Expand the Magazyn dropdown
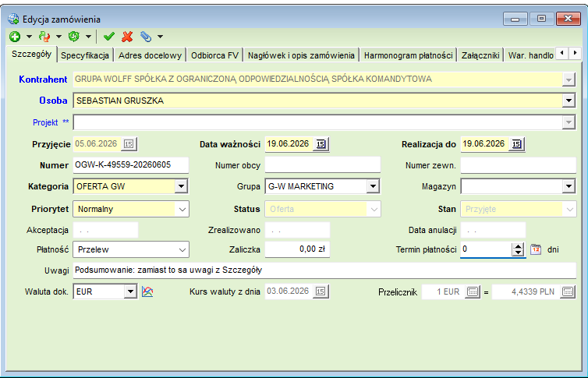The height and width of the screenshot is (378, 588). tap(569, 186)
